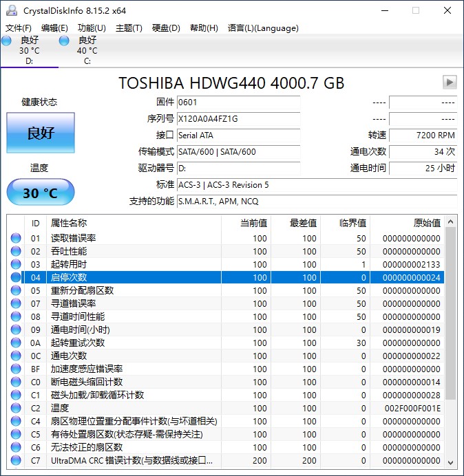The width and height of the screenshot is (464, 476).
Task: Click the firmware field showing 0601
Action: pos(238,102)
